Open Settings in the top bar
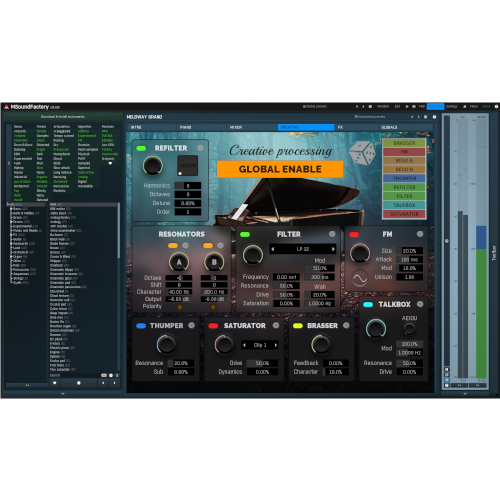 452,107
